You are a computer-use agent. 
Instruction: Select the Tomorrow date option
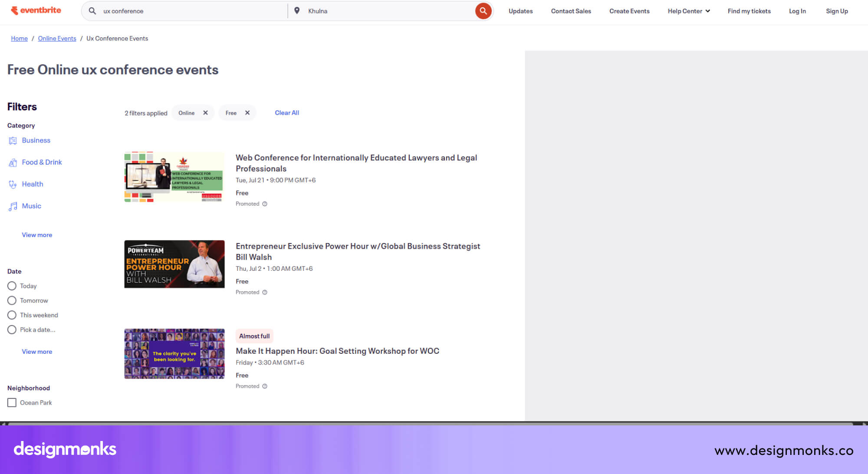coord(12,300)
